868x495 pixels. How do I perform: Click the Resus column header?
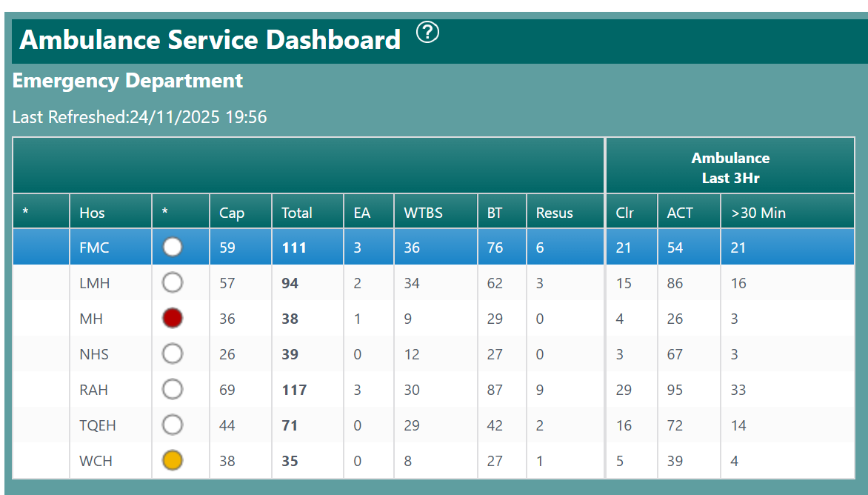pos(554,213)
